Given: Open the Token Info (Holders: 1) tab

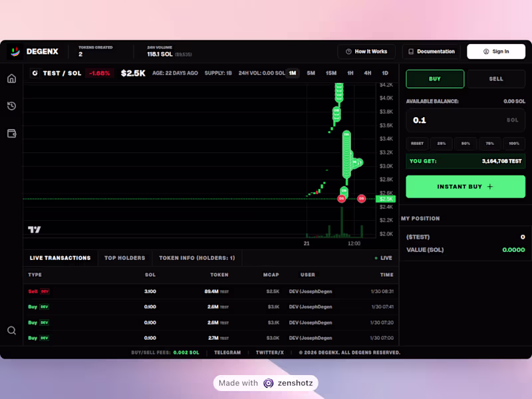Looking at the screenshot, I should coord(197,258).
